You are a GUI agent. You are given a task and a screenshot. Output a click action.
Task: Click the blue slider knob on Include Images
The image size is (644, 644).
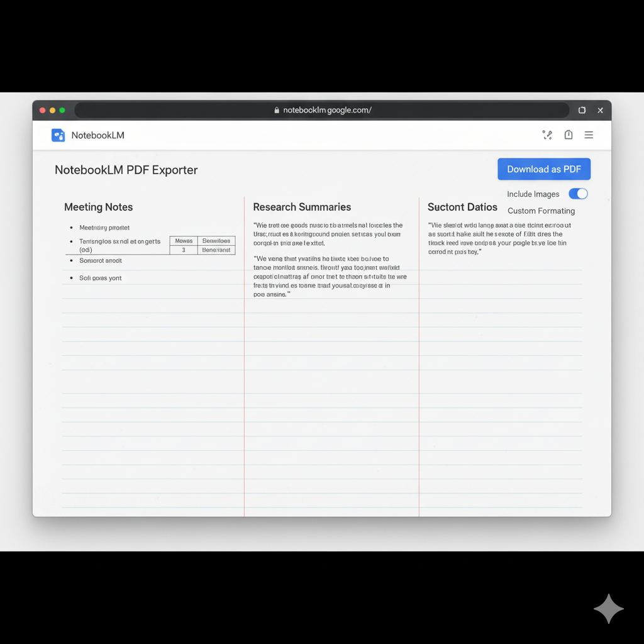582,194
